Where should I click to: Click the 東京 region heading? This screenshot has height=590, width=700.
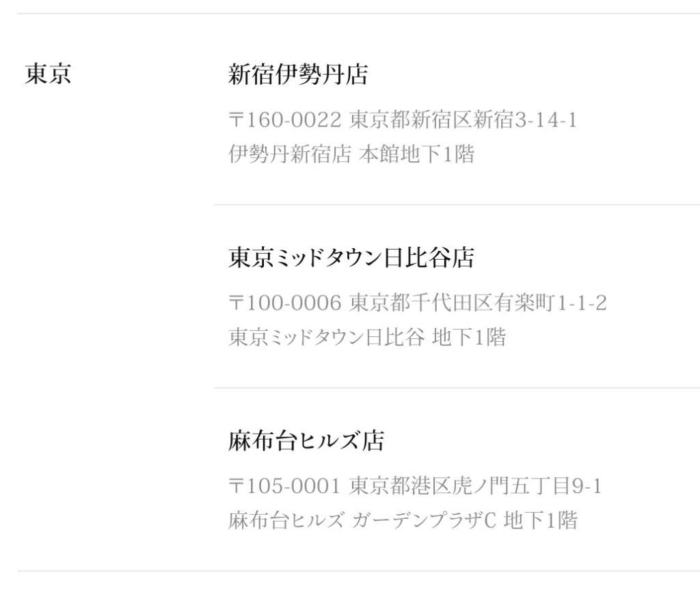click(x=48, y=75)
